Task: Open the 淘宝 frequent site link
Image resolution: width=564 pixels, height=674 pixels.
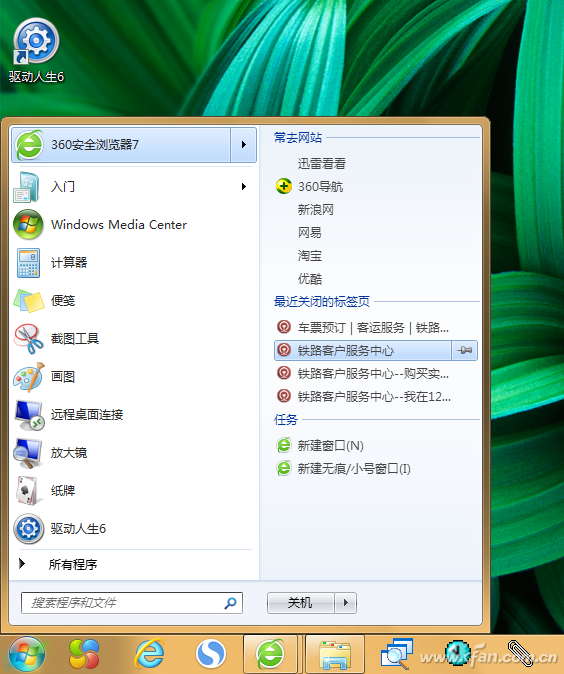Action: point(310,256)
